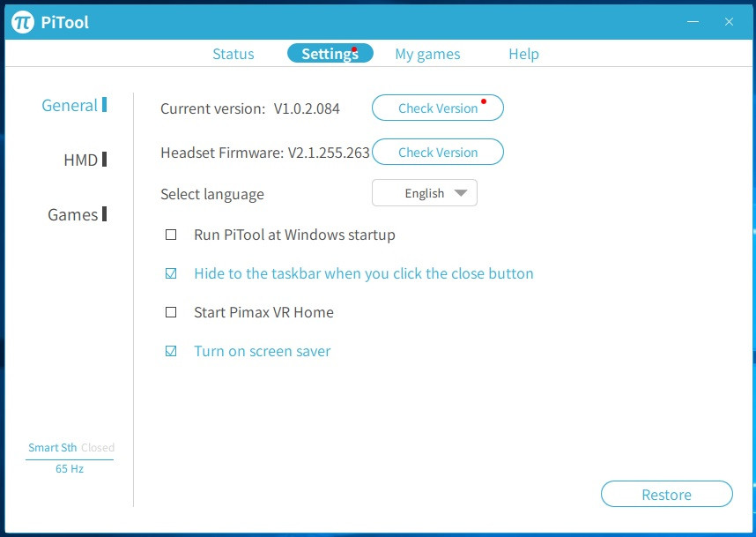The width and height of the screenshot is (756, 537).
Task: Open the Help tab
Action: [523, 54]
